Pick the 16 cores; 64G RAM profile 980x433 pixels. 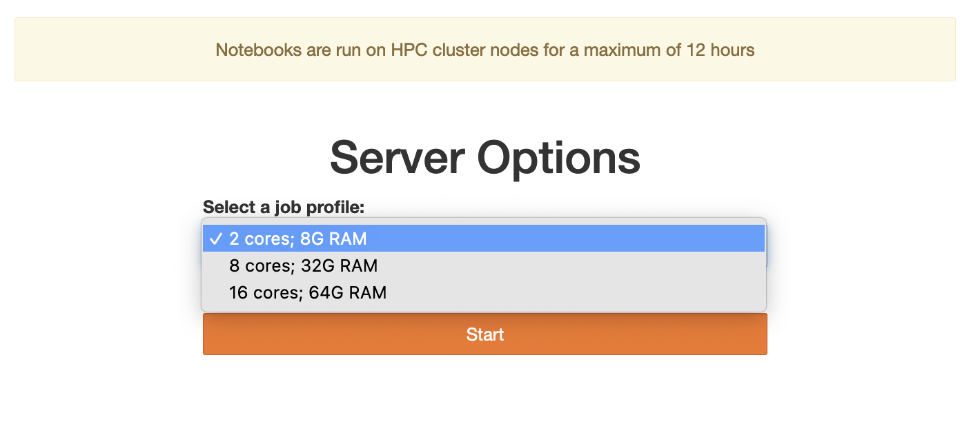(483, 292)
